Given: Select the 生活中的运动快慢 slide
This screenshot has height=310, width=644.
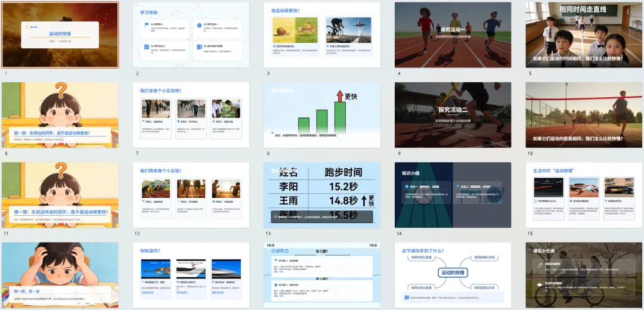Looking at the screenshot, I should click(x=584, y=195).
